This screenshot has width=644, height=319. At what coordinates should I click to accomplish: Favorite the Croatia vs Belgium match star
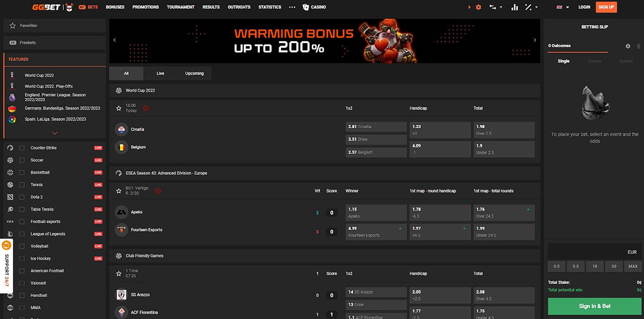(x=119, y=108)
